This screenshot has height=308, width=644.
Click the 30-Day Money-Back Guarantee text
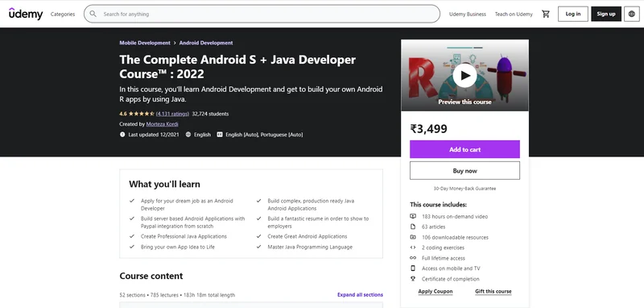tap(464, 189)
